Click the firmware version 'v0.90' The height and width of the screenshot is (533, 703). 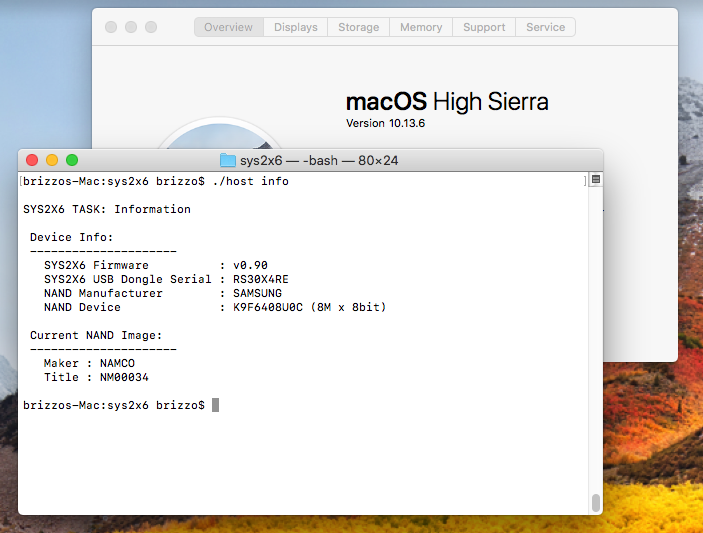pyautogui.click(x=250, y=265)
